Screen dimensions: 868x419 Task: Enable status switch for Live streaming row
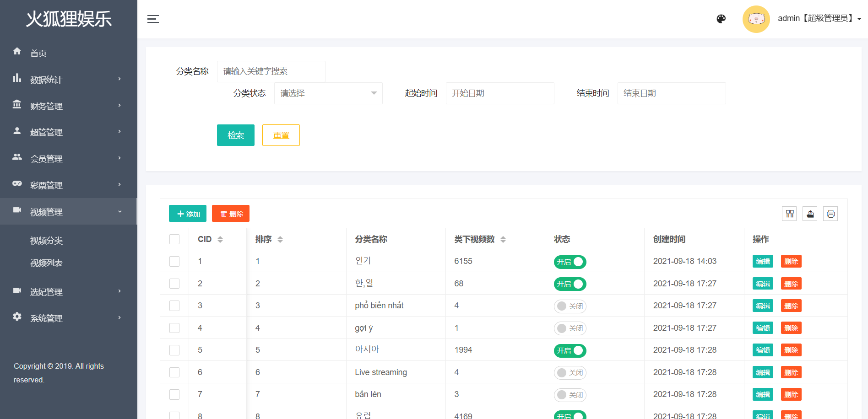click(x=570, y=373)
